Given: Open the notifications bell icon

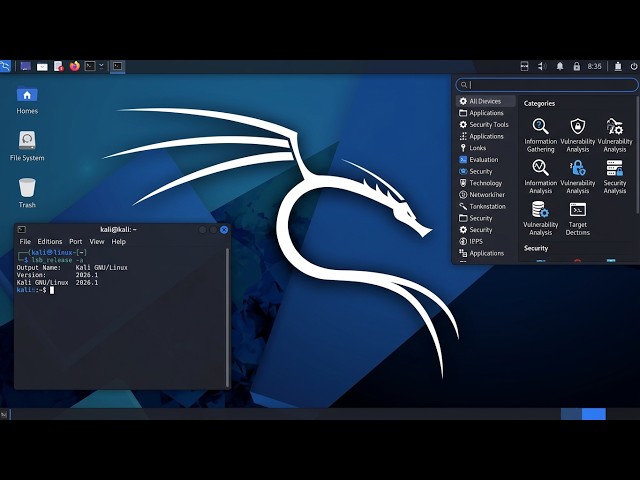Looking at the screenshot, I should (x=560, y=66).
